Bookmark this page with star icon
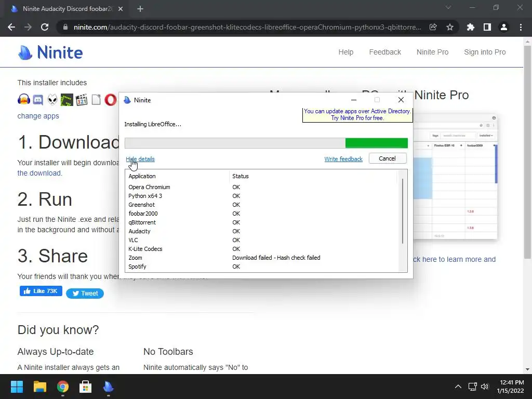The width and height of the screenshot is (532, 399). 450,27
